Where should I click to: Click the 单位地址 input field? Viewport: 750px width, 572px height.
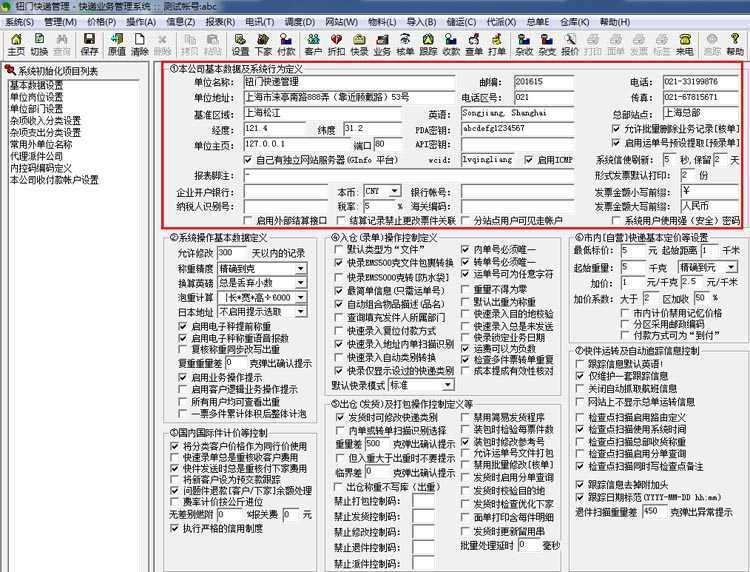(x=349, y=98)
